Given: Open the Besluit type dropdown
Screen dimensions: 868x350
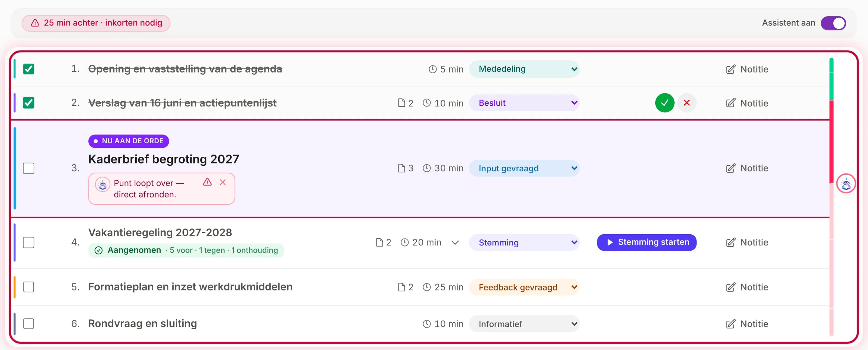Looking at the screenshot, I should pos(524,103).
